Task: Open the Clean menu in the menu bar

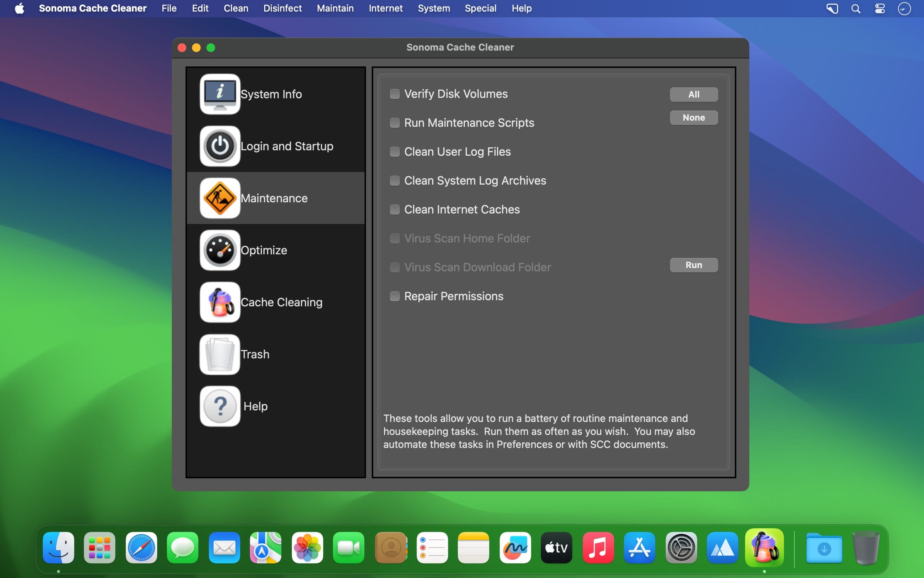Action: [236, 8]
